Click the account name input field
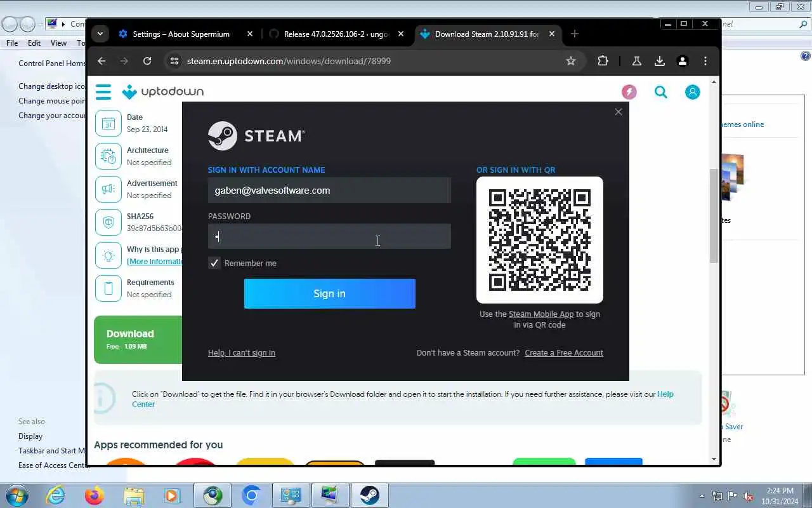This screenshot has height=508, width=812. coord(330,190)
